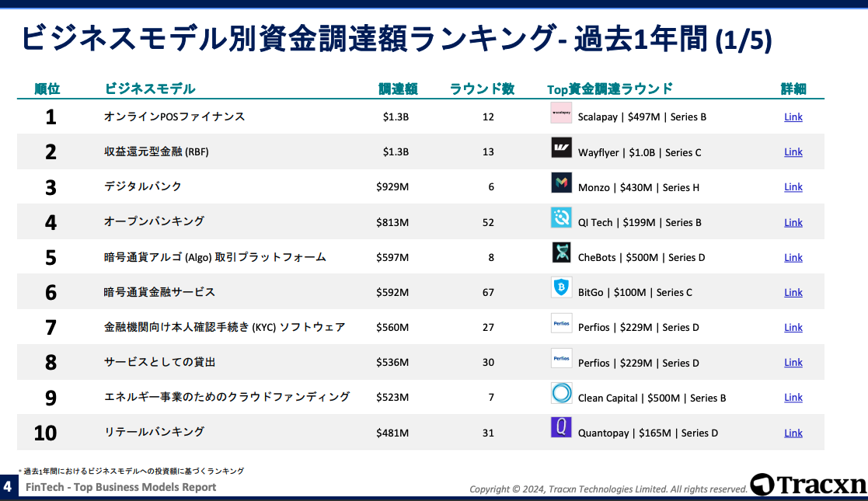This screenshot has height=501, width=868.
Task: Click the 詳細 column header
Action: pyautogui.click(x=793, y=89)
